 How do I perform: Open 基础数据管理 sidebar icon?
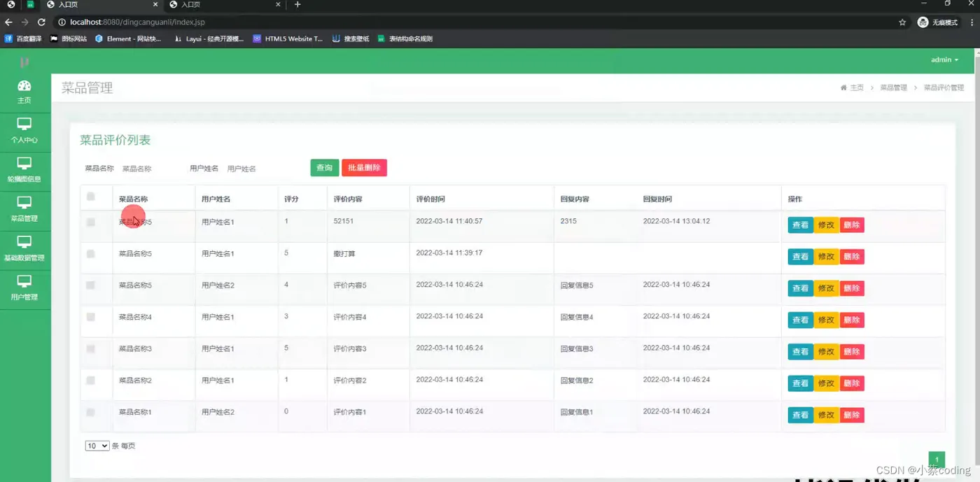(24, 241)
